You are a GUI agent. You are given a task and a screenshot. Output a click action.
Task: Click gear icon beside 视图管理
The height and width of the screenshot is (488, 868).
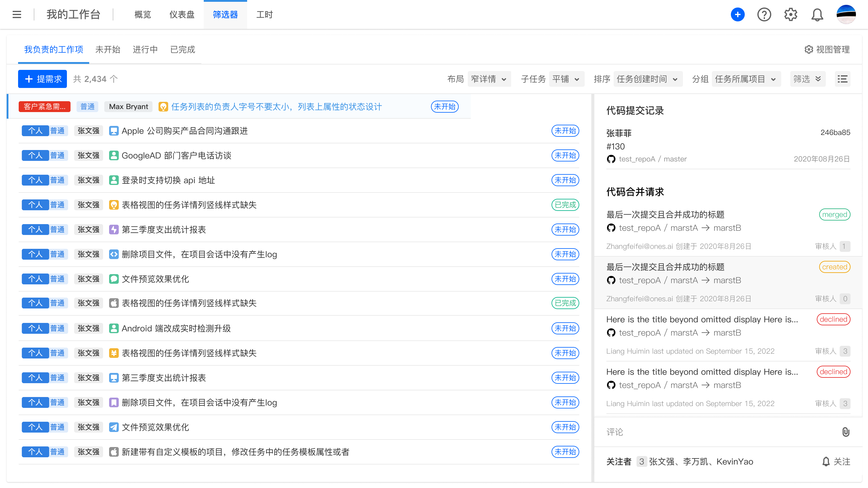coord(809,49)
